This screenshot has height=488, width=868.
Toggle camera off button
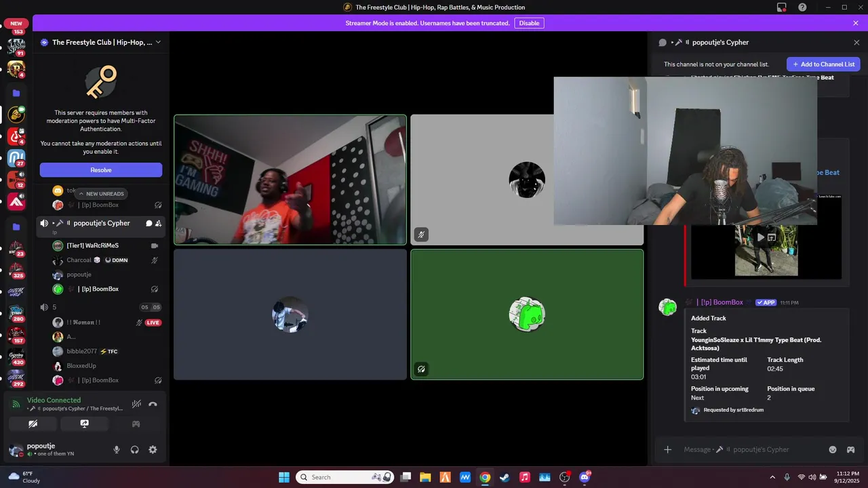(x=33, y=424)
